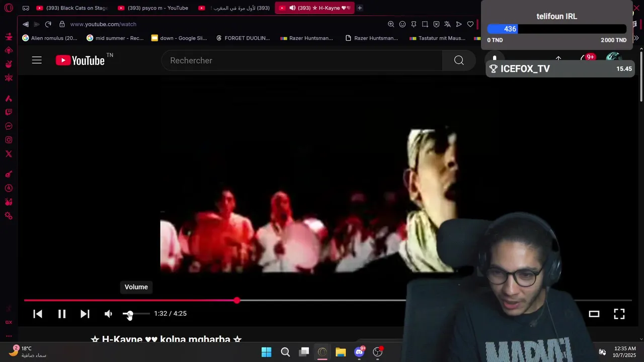Open X (Twitter) in the Opera sidebar
644x362 pixels.
click(9, 154)
